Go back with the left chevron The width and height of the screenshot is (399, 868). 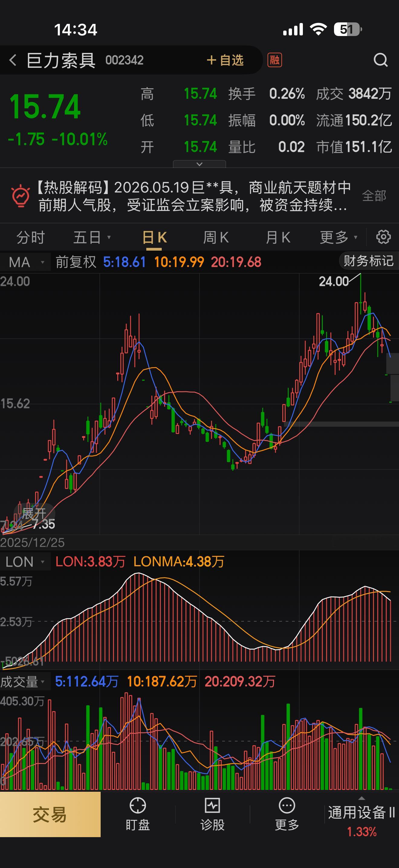point(13,60)
